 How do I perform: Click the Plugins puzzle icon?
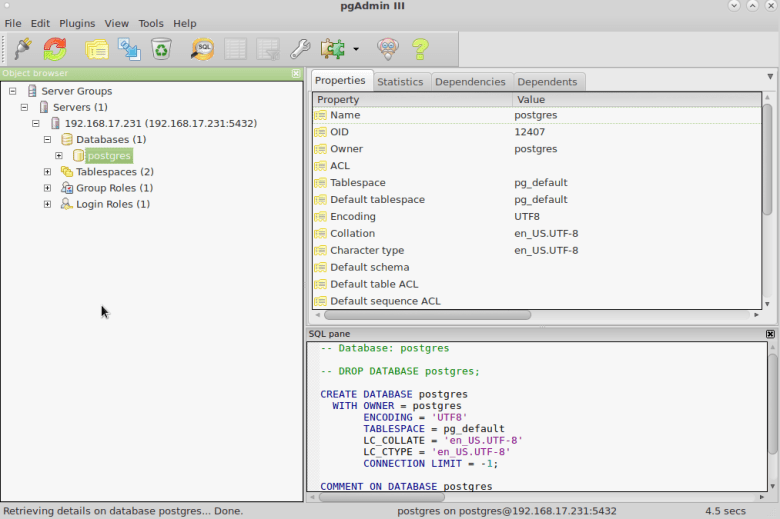pos(333,49)
